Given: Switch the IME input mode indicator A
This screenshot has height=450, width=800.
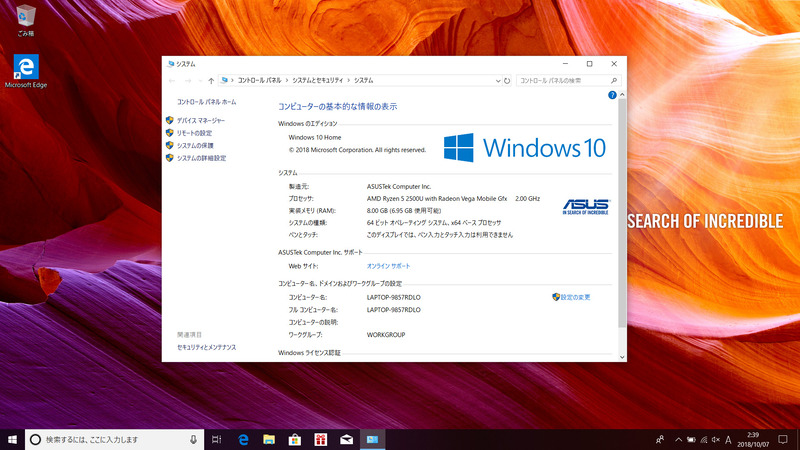Looking at the screenshot, I should tap(728, 439).
